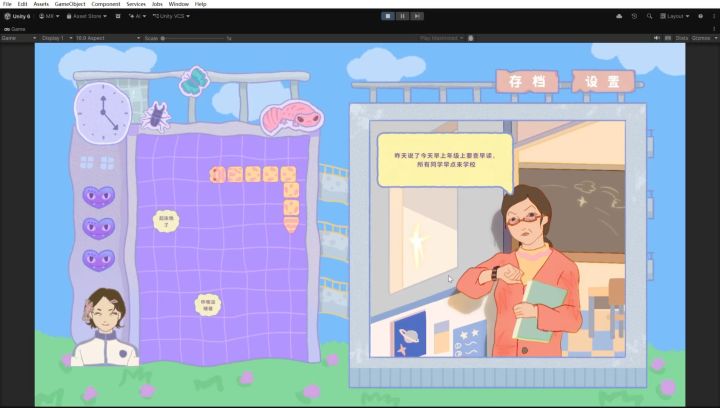Viewport: 720px width, 408px height.
Task: Open the account dropdown beside Unity 6
Action: click(x=49, y=16)
